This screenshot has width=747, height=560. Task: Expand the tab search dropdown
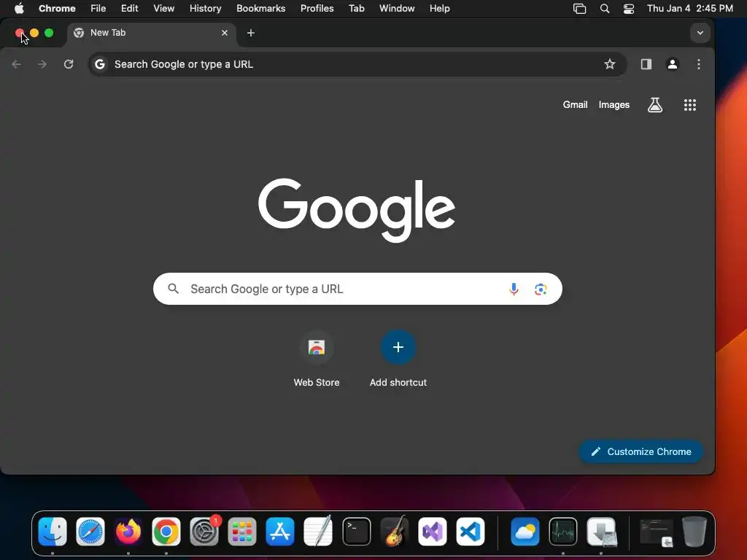coord(700,33)
